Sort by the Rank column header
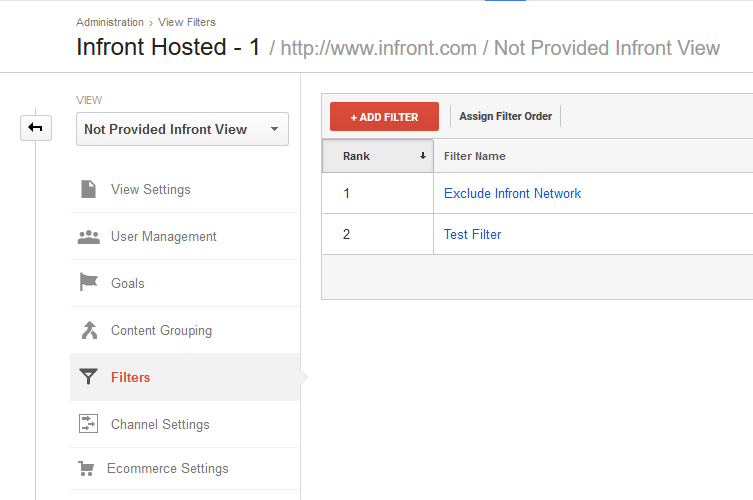This screenshot has width=753, height=500. pos(378,156)
